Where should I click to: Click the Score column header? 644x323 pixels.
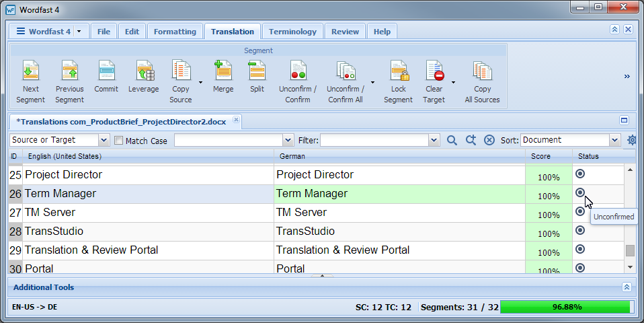point(549,156)
